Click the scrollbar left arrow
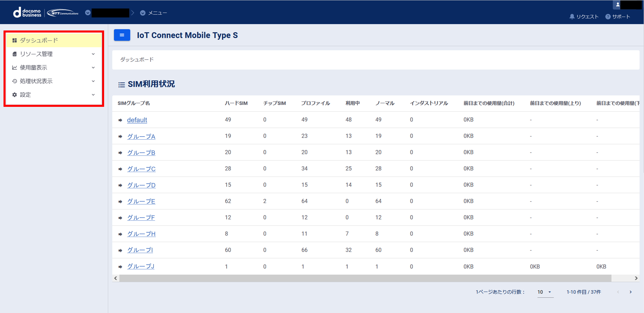Image resolution: width=644 pixels, height=313 pixels. [x=115, y=278]
